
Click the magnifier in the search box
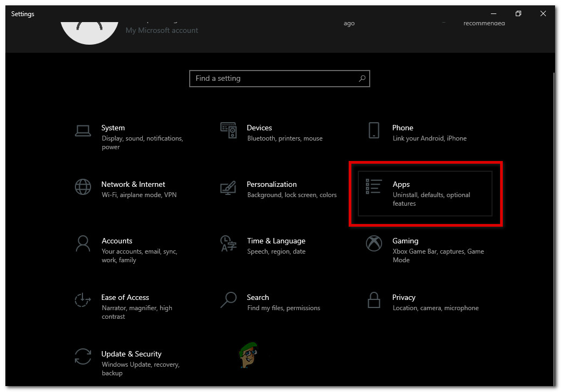click(362, 78)
